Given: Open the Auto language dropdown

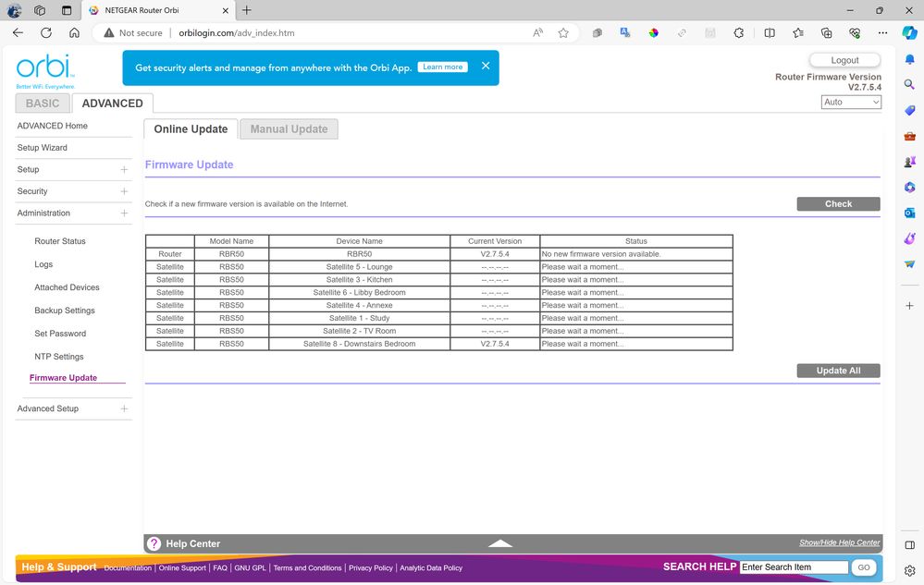Looking at the screenshot, I should 851,103.
